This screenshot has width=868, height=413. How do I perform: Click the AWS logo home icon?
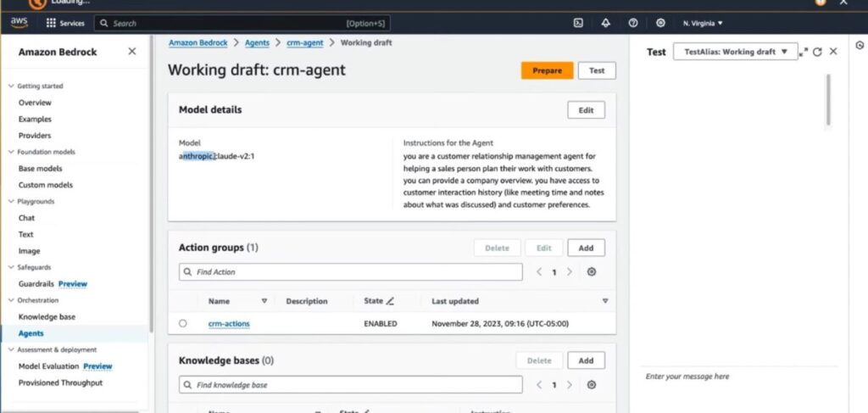pos(19,23)
